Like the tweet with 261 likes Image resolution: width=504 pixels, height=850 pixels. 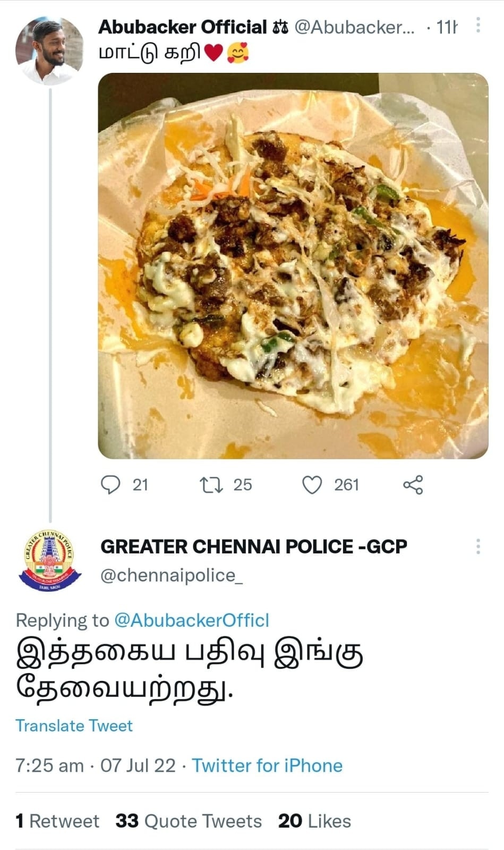[312, 484]
